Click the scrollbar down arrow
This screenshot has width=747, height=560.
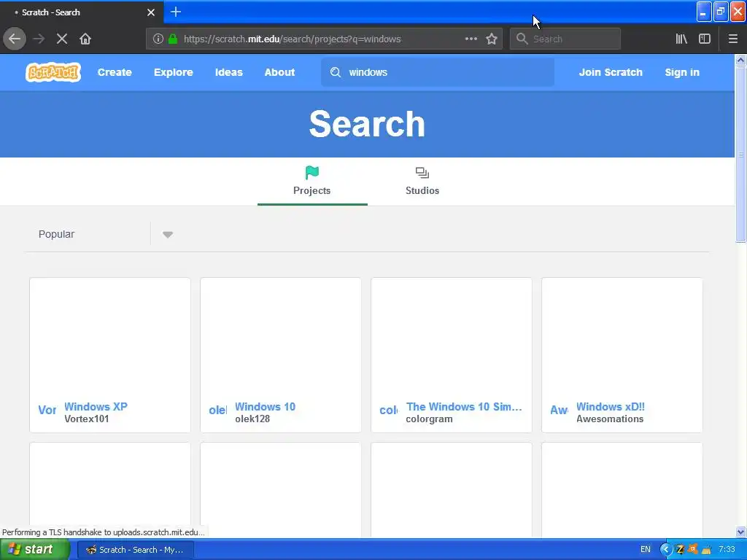(x=740, y=532)
